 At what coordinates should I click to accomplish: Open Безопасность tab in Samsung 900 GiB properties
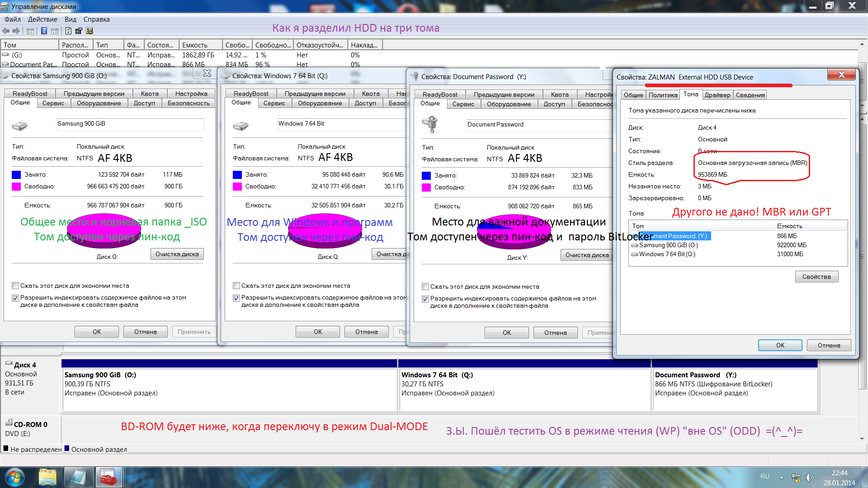189,103
